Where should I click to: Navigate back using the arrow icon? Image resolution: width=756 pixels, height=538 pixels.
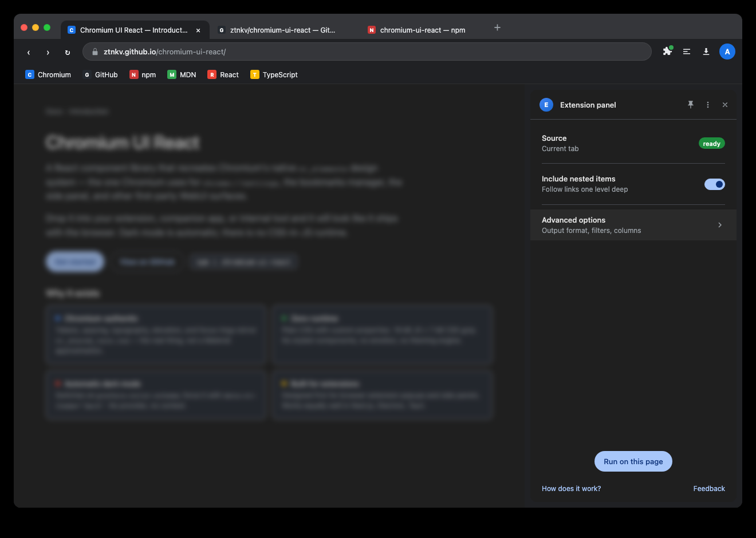coord(29,52)
